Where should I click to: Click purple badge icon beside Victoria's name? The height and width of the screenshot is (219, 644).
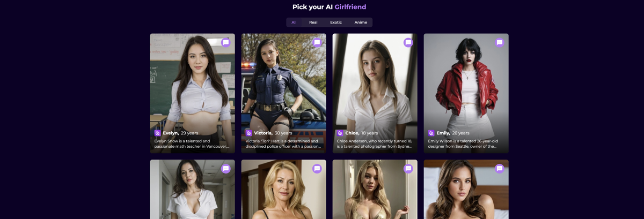[249, 133]
